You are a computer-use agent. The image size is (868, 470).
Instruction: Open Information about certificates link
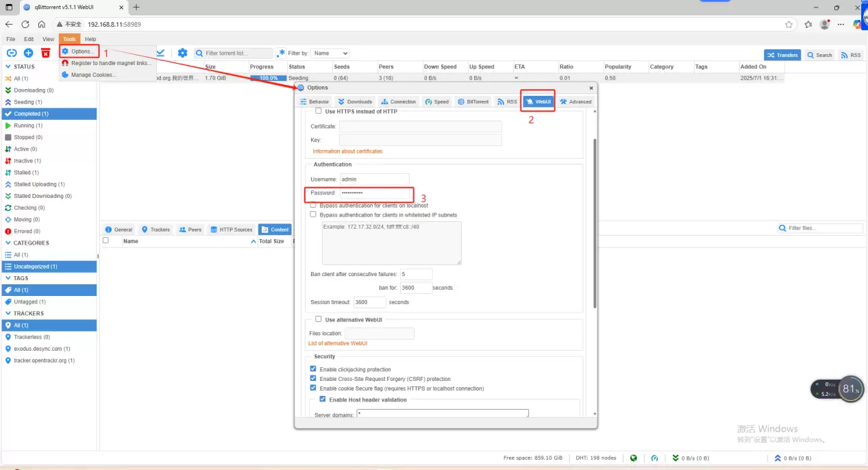[x=347, y=151]
